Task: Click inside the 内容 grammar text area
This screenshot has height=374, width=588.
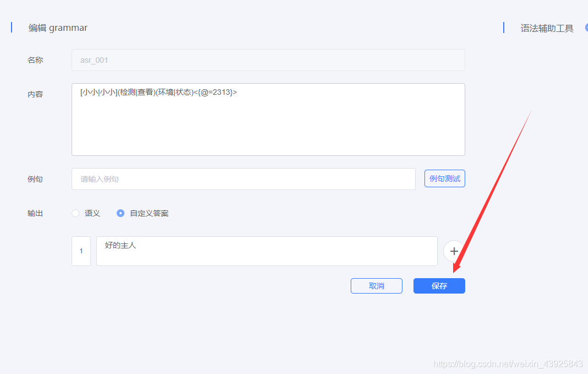Action: pyautogui.click(x=268, y=120)
